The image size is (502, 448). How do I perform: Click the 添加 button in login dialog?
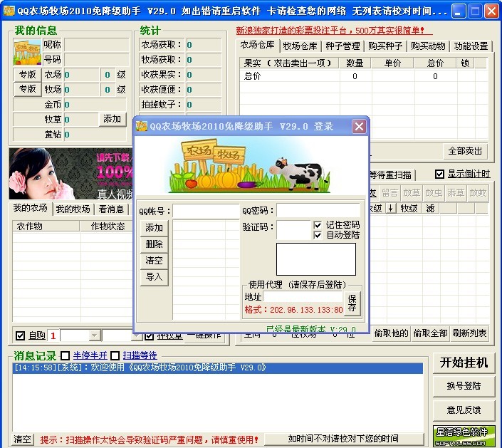click(154, 228)
